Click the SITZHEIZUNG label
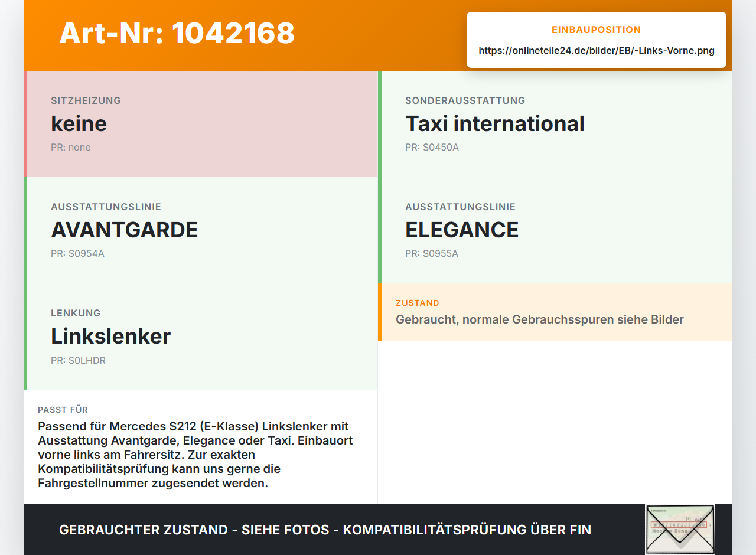Viewport: 756px width, 555px height. 86,100
